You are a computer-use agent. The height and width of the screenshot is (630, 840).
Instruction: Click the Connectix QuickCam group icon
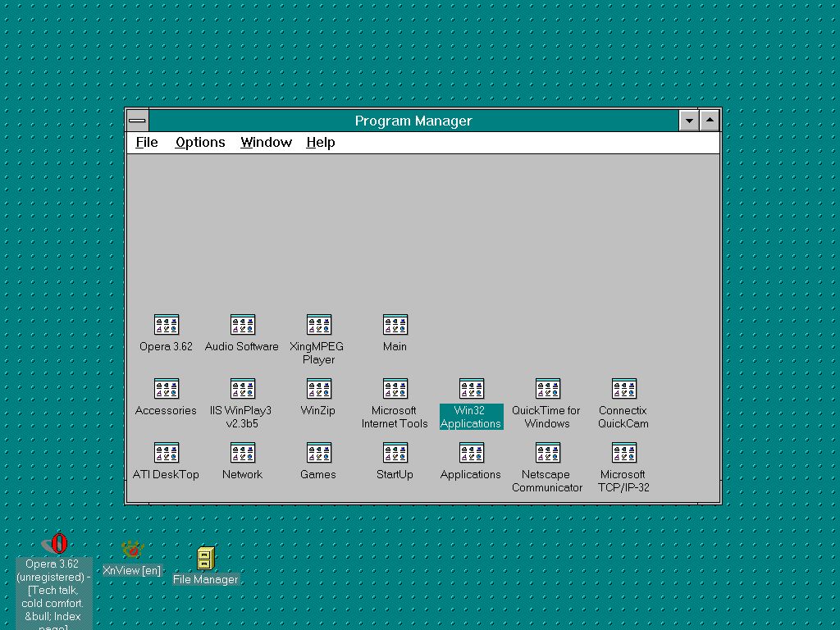click(x=624, y=389)
